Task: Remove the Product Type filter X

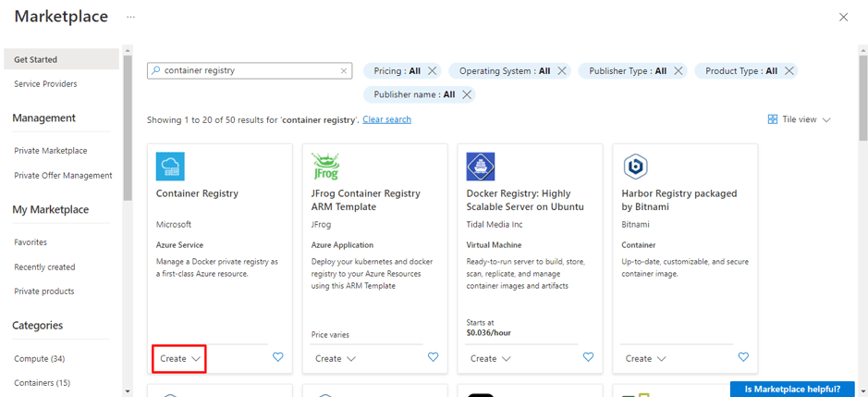Action: tap(789, 71)
